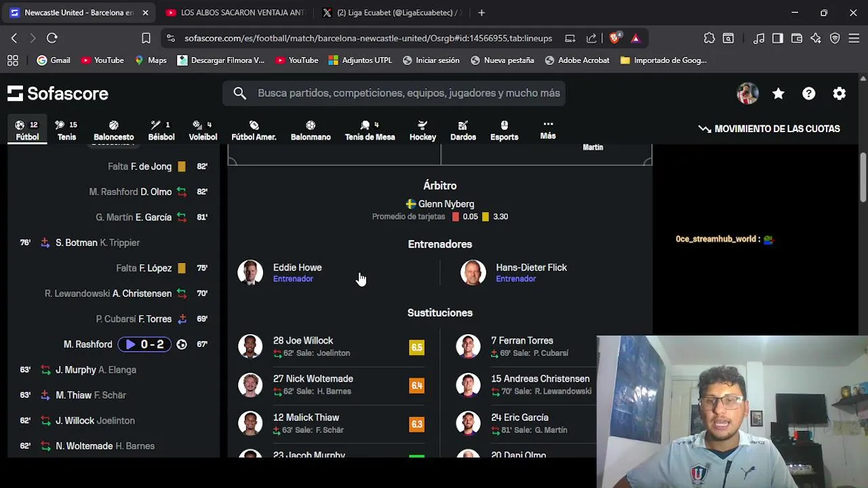This screenshot has height=488, width=868.
Task: Open the Sofascore home logo
Action: (x=58, y=94)
